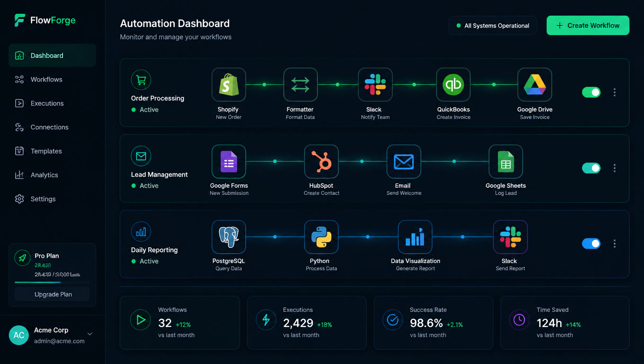
Task: Open Templates in the sidebar
Action: point(52,151)
